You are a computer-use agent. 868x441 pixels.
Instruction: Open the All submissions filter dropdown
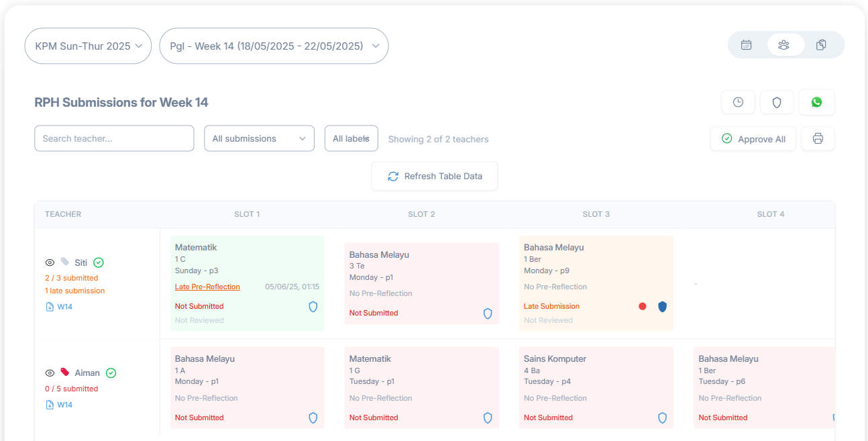[x=259, y=138]
